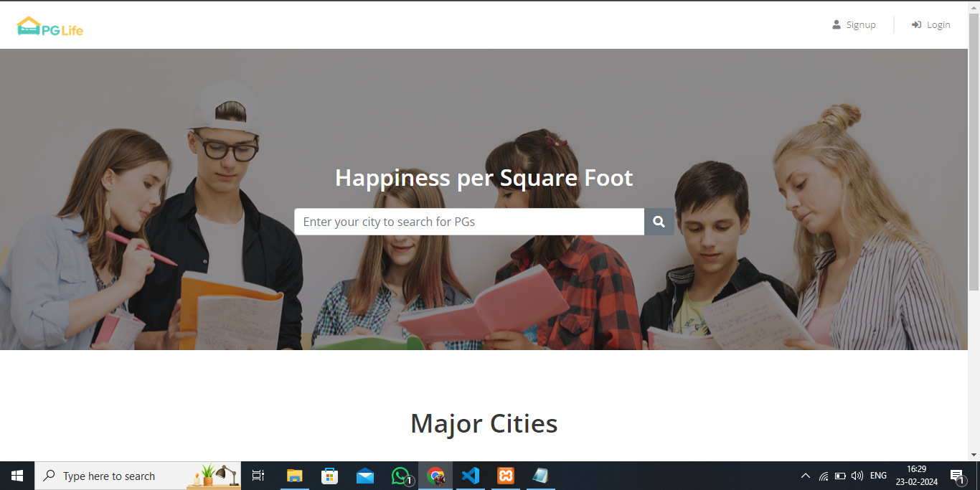Open the Signup link
This screenshot has height=490, width=980.
pos(854,25)
